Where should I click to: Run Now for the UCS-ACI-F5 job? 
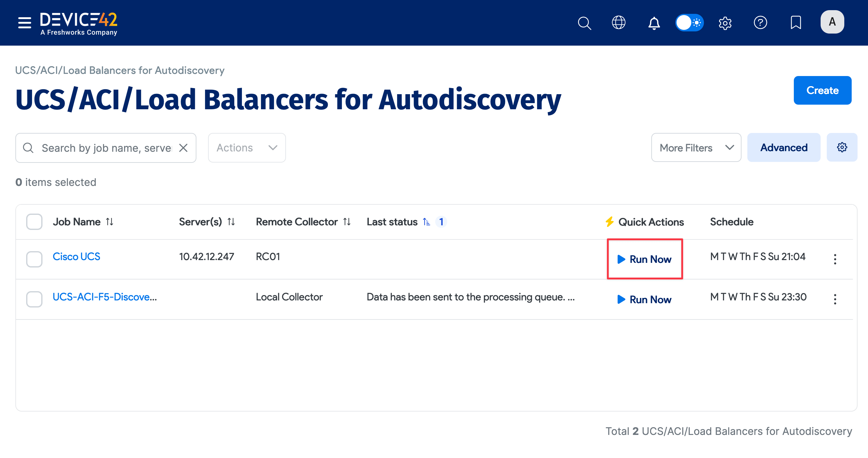645,299
